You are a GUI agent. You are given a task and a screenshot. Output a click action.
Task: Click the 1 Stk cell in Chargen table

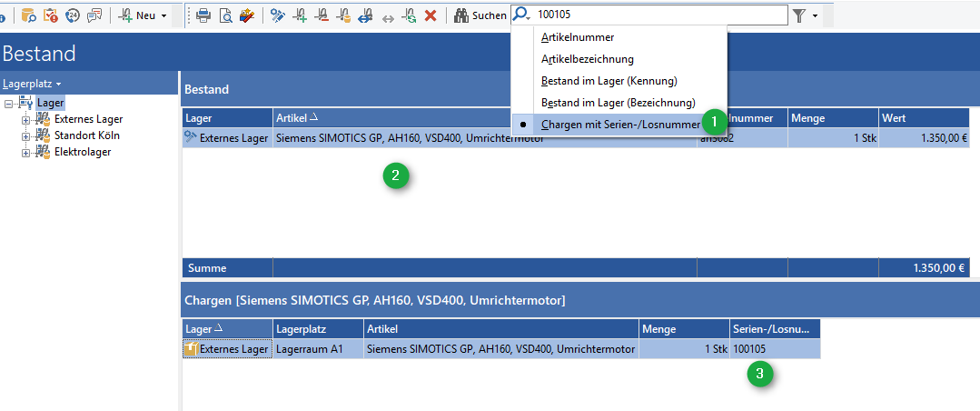tap(685, 349)
